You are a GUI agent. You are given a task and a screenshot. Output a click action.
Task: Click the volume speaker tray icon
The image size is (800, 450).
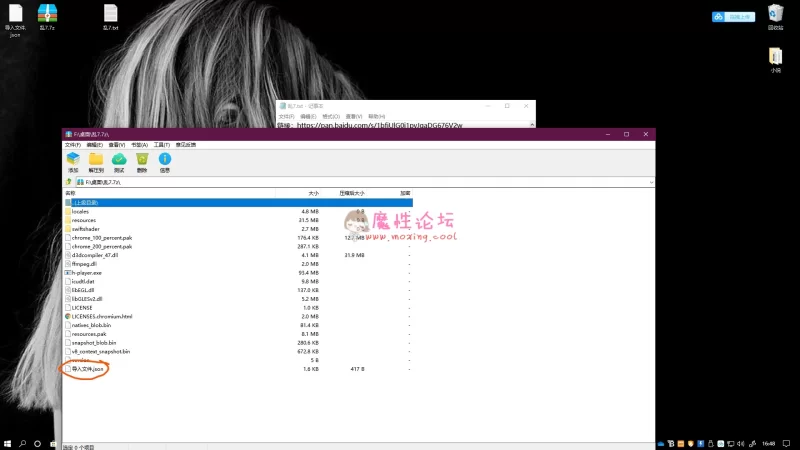(x=740, y=444)
